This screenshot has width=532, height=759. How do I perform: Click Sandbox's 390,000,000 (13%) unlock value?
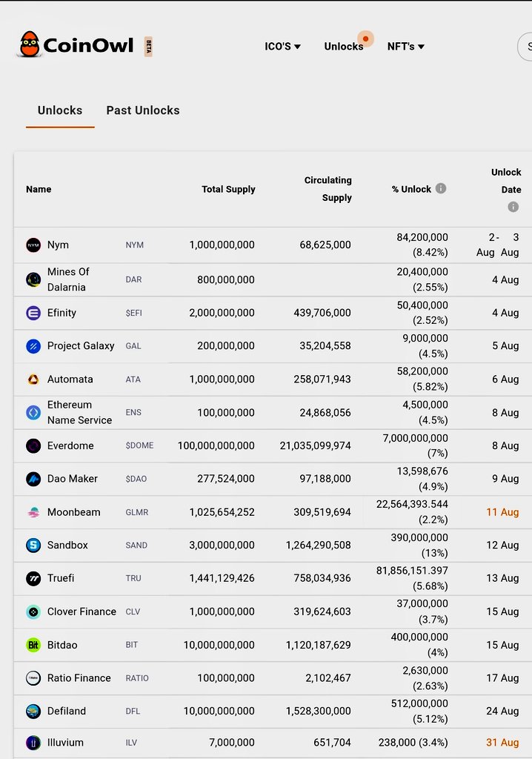(419, 545)
